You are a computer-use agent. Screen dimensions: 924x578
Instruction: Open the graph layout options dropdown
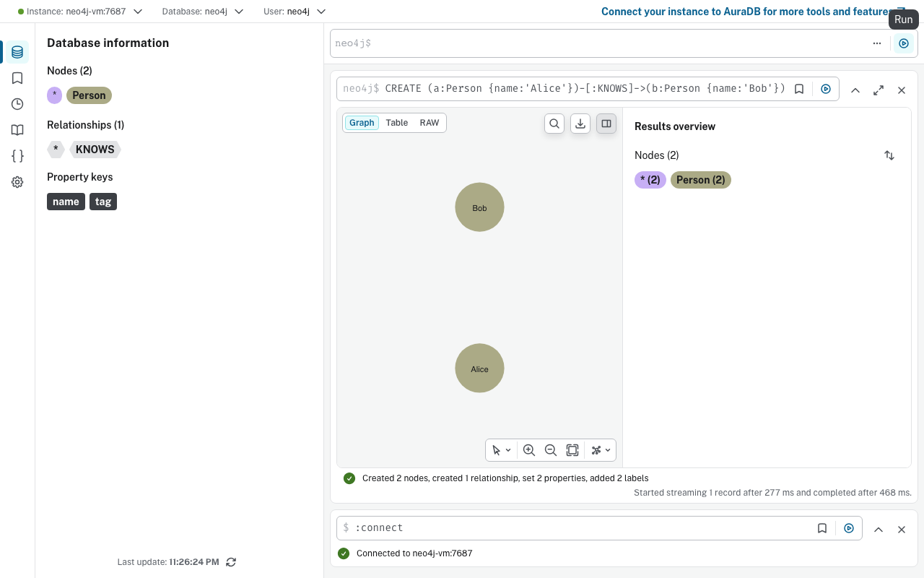click(601, 450)
